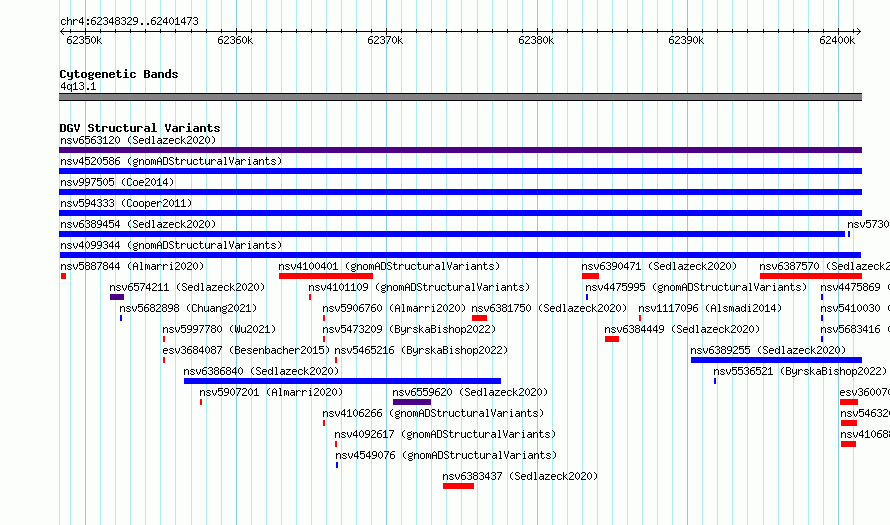Select the nsv4475995 (gnomADStructuralVariants) label
The height and width of the screenshot is (525, 890).
point(696,287)
